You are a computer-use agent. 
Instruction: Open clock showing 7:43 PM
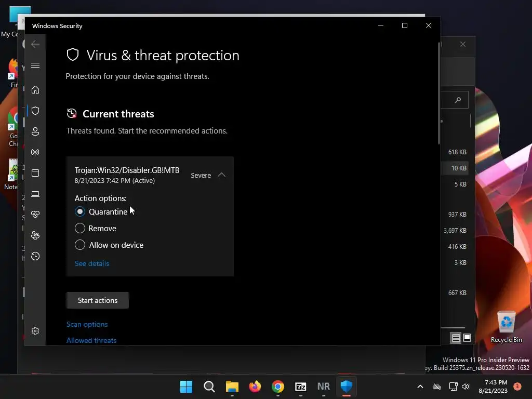point(493,387)
